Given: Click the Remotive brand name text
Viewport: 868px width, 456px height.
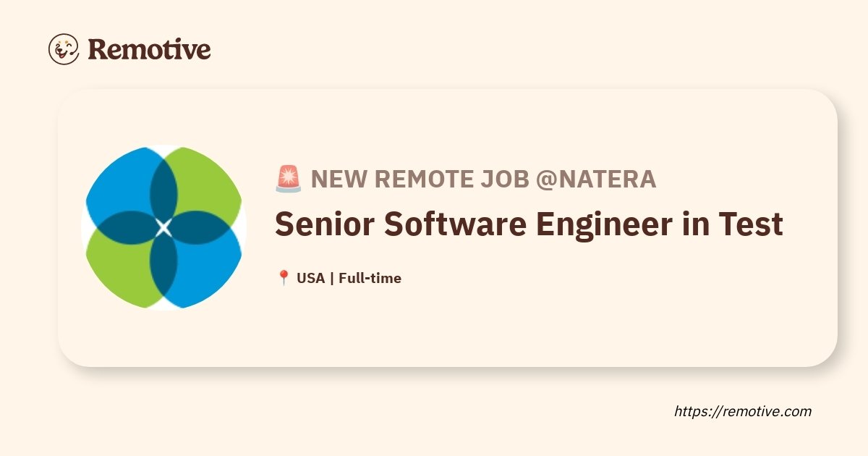Looking at the screenshot, I should click(x=149, y=49).
